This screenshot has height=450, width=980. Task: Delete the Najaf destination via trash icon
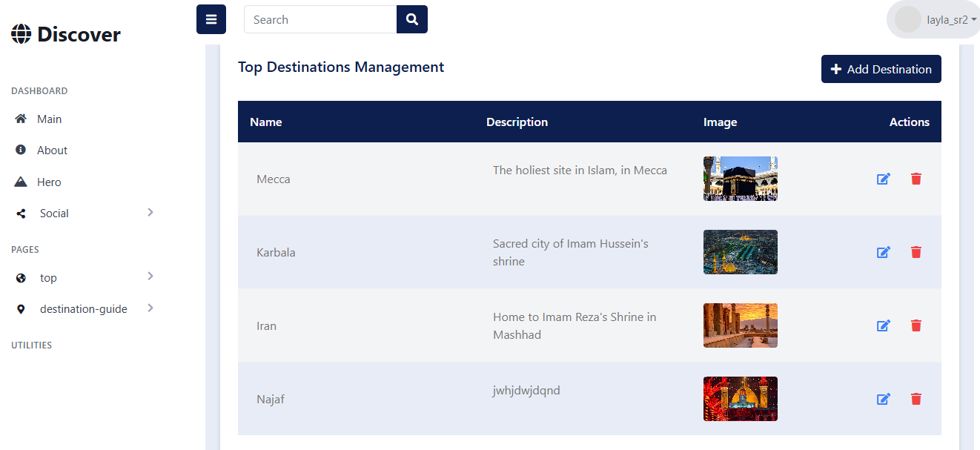click(916, 399)
